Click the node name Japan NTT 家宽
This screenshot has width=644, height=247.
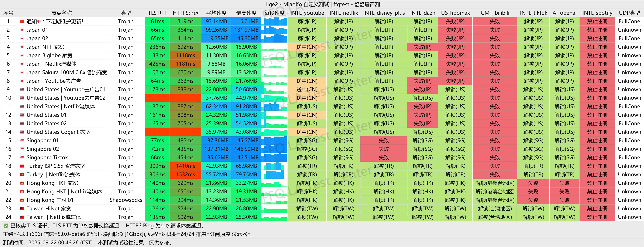click(45, 47)
